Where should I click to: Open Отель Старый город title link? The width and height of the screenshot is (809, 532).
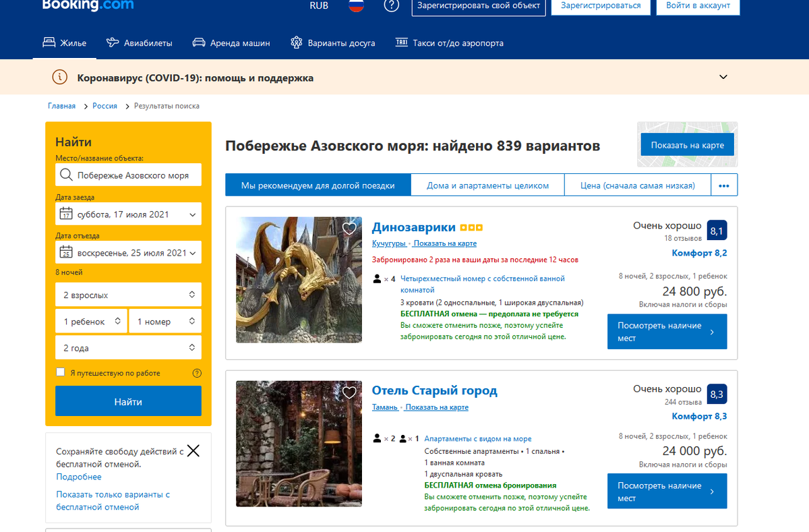tap(435, 391)
